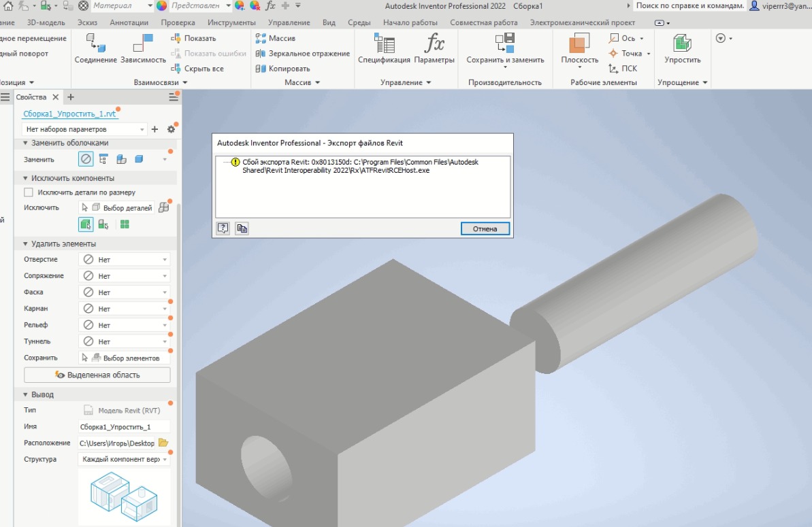Viewport: 812px width, 527px height.
Task: Open the Сопряжение removal dropdown
Action: coord(125,276)
